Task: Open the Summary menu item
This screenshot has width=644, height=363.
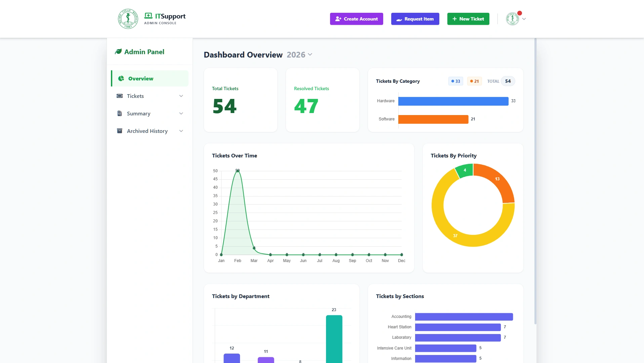Action: (138, 113)
